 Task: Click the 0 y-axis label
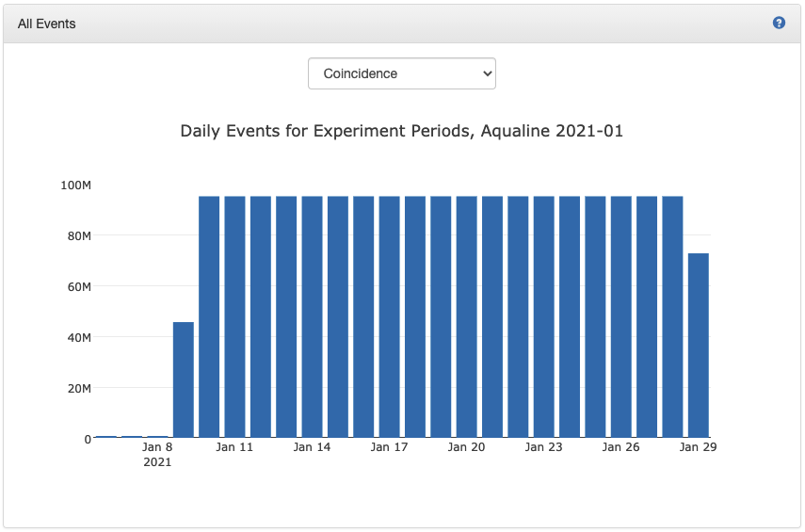[87, 439]
